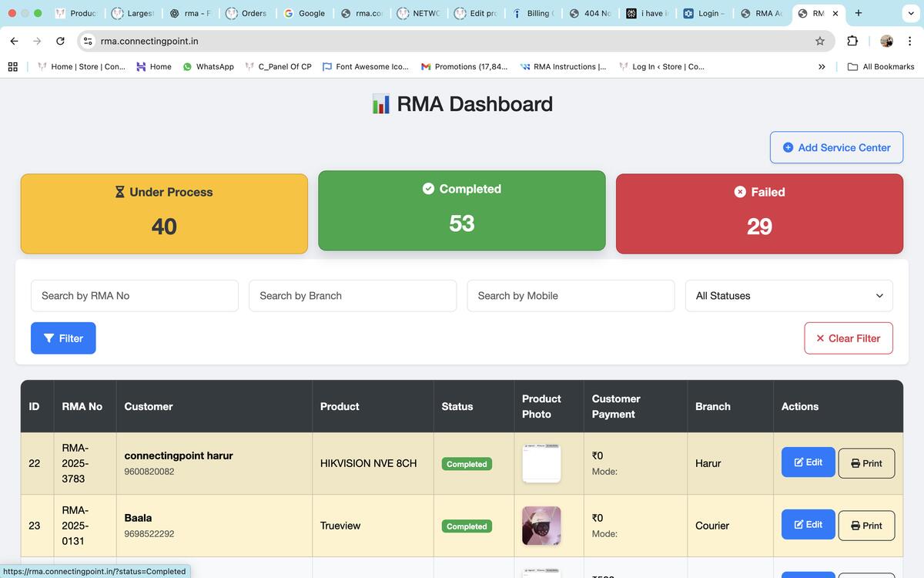Switch to the Google browser tab
The height and width of the screenshot is (578, 924).
[x=305, y=13]
